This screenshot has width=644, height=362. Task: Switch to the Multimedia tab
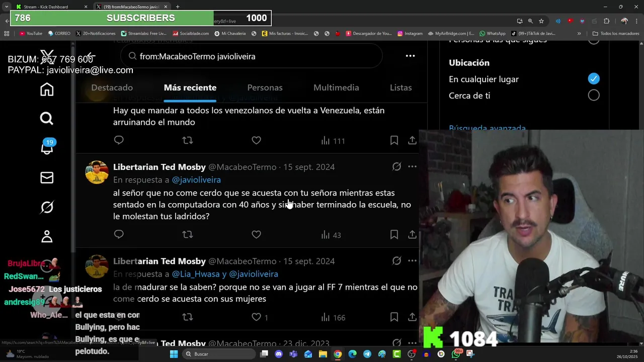click(x=336, y=87)
